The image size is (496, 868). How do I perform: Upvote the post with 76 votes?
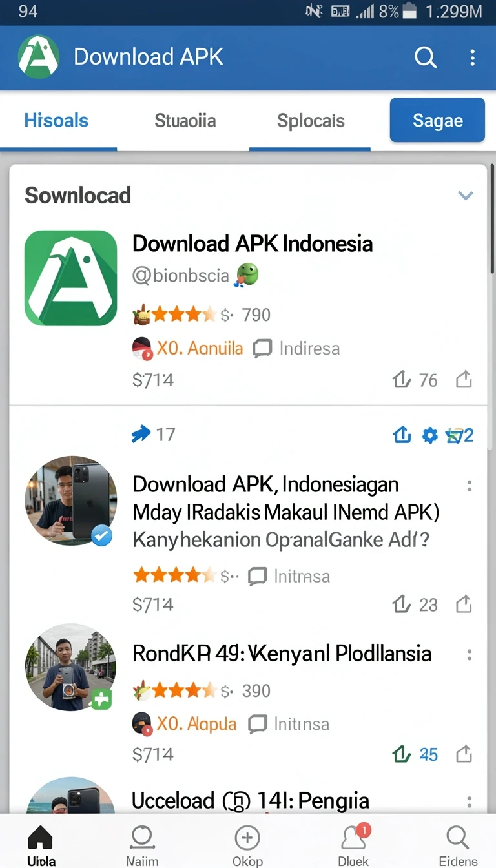coord(415,380)
